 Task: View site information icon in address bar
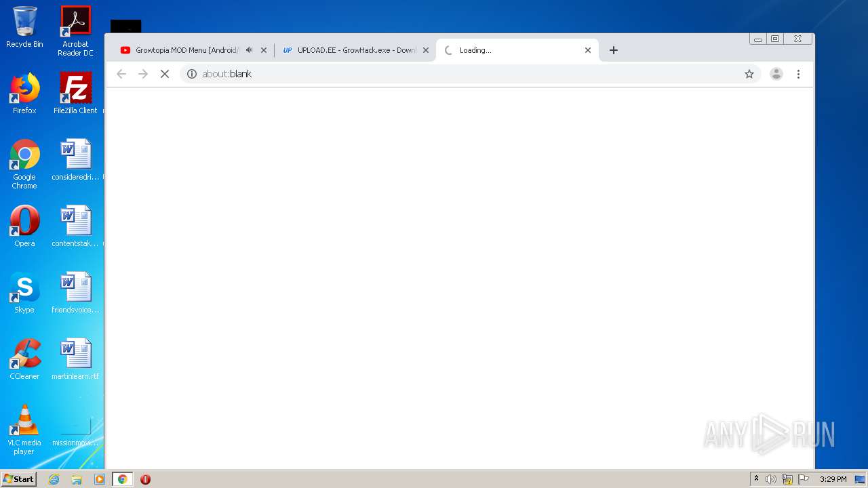192,74
